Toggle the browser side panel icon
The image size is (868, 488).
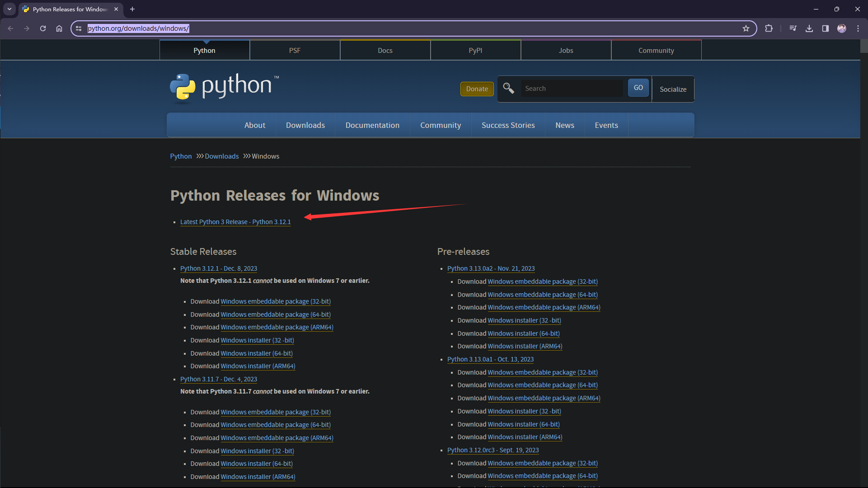826,28
